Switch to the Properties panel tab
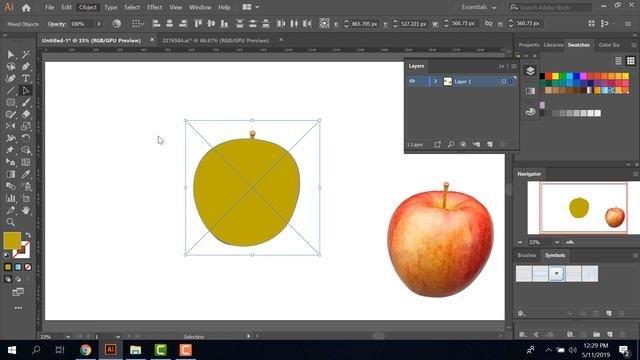 coord(529,45)
